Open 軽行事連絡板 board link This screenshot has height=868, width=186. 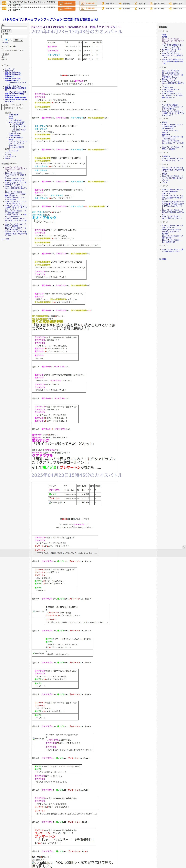tap(13, 115)
